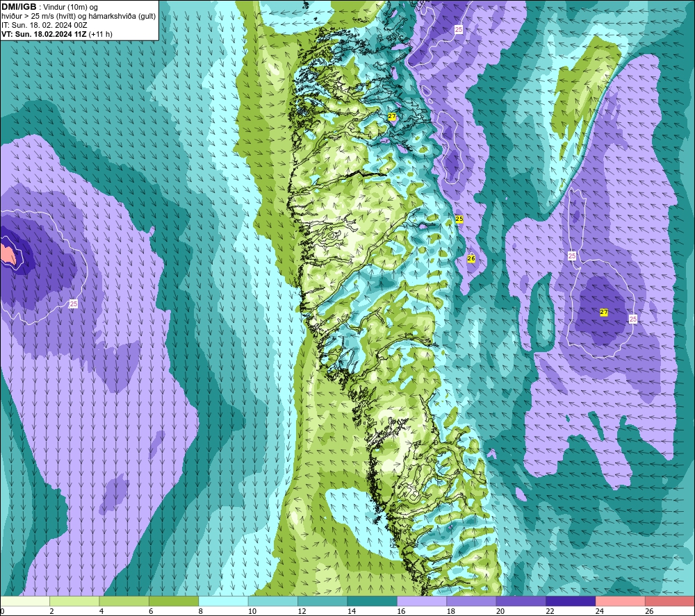Screen dimensions: 695x616
Task: Select the 2–4 m/s light green legend swatch
Action: (74, 601)
